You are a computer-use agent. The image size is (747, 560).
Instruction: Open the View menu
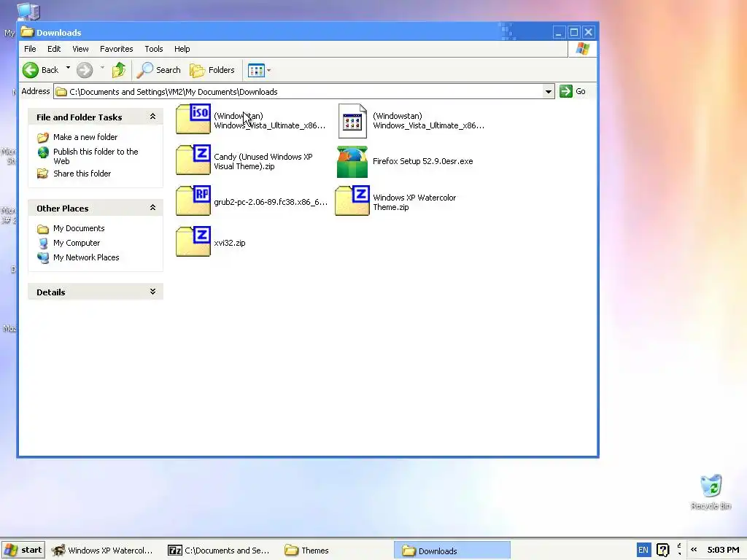click(x=80, y=49)
